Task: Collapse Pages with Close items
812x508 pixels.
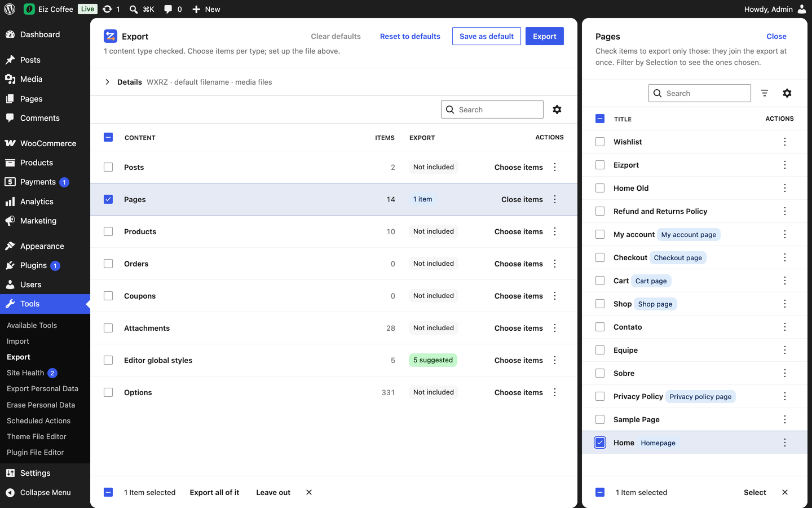Action: tap(522, 199)
